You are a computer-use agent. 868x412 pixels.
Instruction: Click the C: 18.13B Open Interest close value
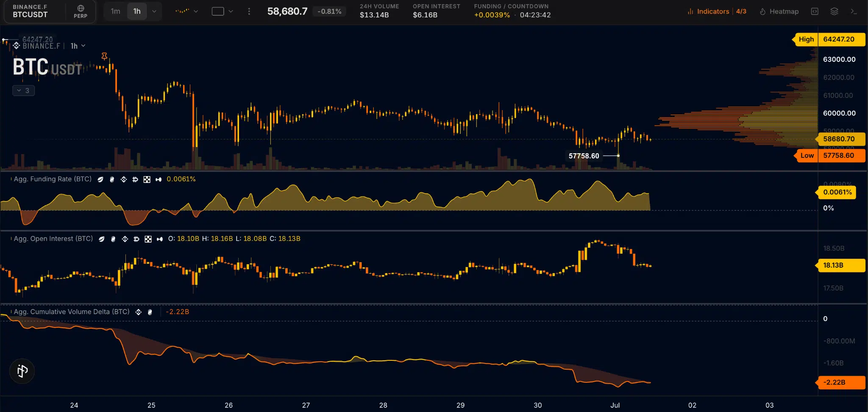(x=285, y=239)
